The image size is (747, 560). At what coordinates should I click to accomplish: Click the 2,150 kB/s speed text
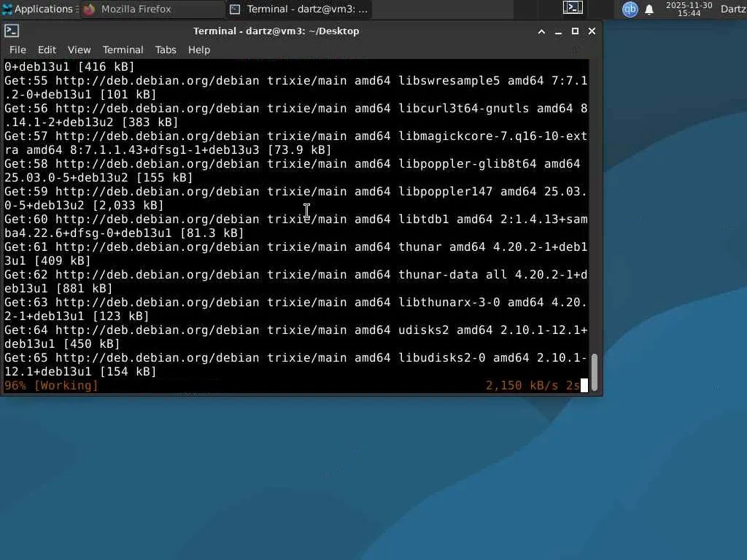click(522, 385)
